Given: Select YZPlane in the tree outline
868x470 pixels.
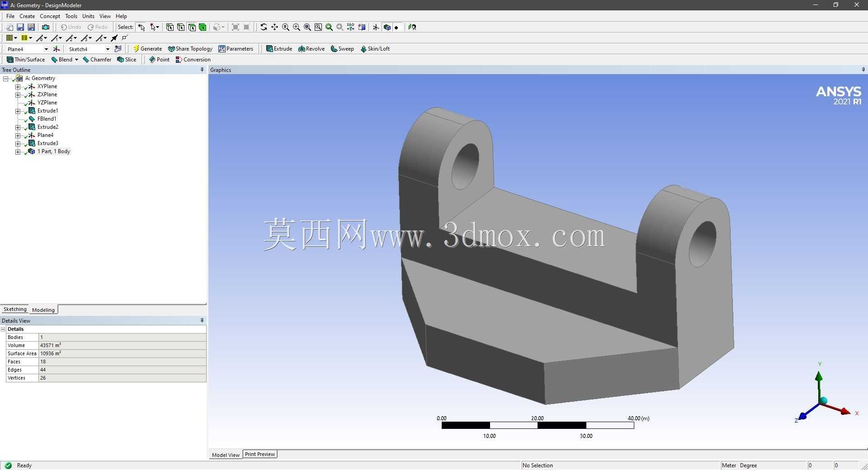Looking at the screenshot, I should tap(47, 103).
